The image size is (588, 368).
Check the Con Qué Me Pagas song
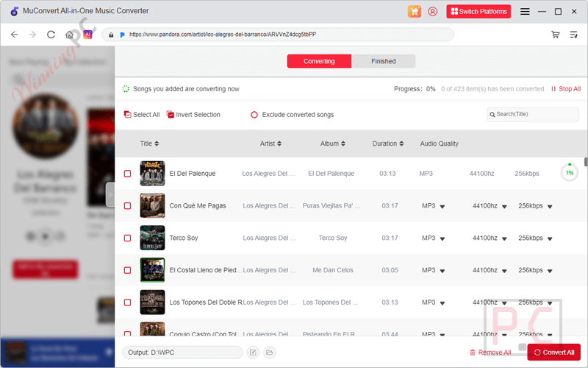pyautogui.click(x=127, y=206)
